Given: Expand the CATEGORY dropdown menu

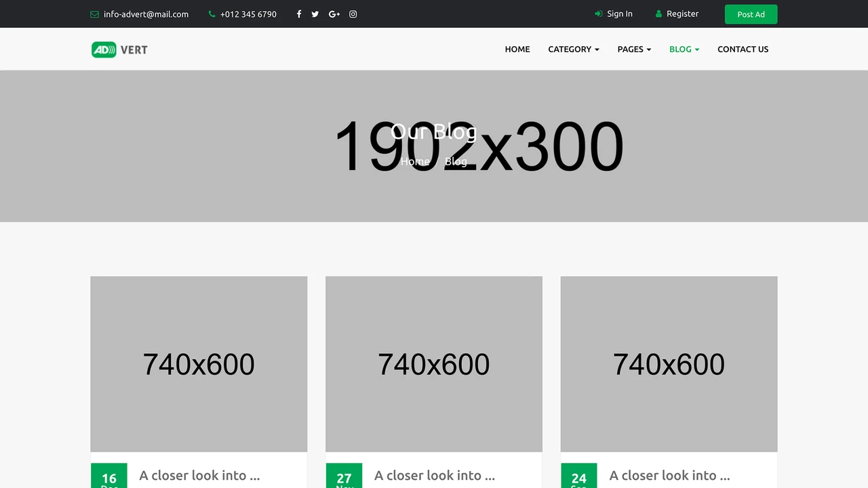Looking at the screenshot, I should point(574,49).
